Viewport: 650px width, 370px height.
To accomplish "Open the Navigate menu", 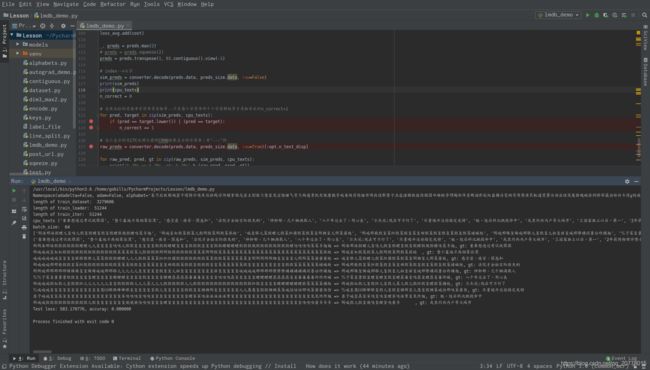I will tap(65, 4).
